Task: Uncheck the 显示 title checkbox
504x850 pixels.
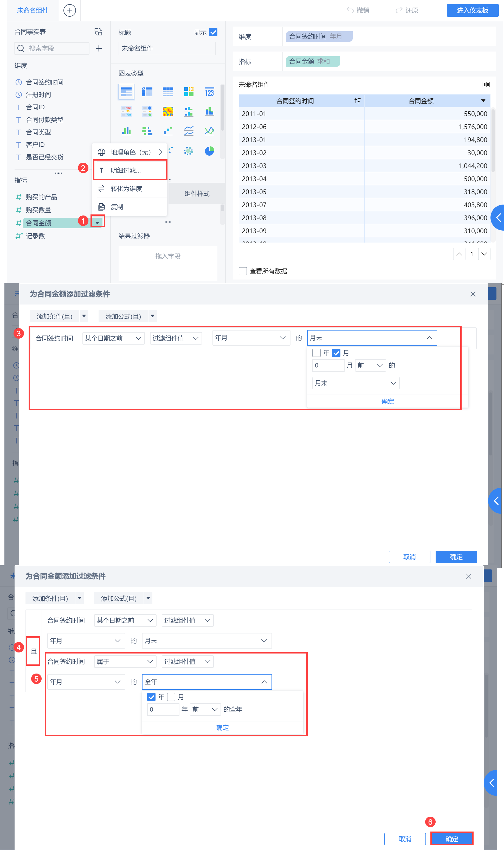Action: (x=213, y=32)
